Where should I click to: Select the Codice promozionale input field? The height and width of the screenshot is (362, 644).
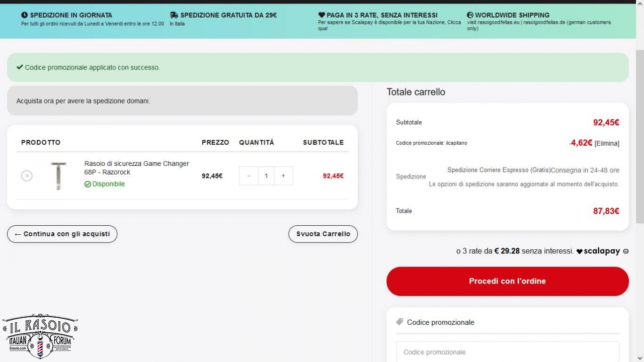(508, 352)
